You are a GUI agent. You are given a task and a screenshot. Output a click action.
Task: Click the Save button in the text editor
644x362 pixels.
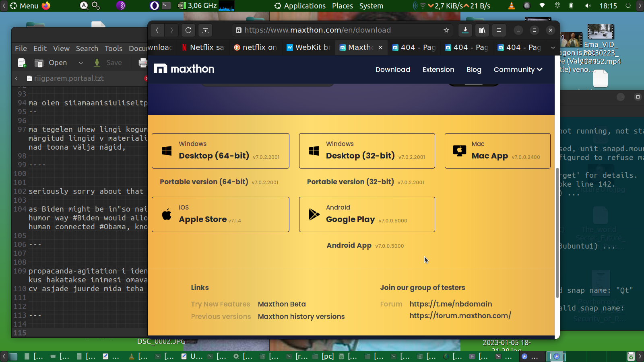tap(108, 63)
